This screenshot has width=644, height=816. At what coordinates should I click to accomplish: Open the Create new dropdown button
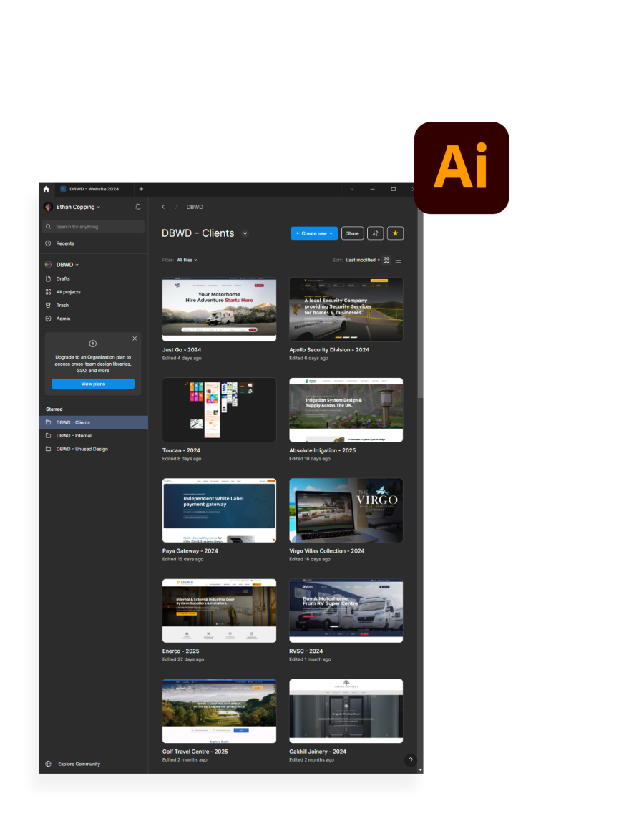coord(314,233)
